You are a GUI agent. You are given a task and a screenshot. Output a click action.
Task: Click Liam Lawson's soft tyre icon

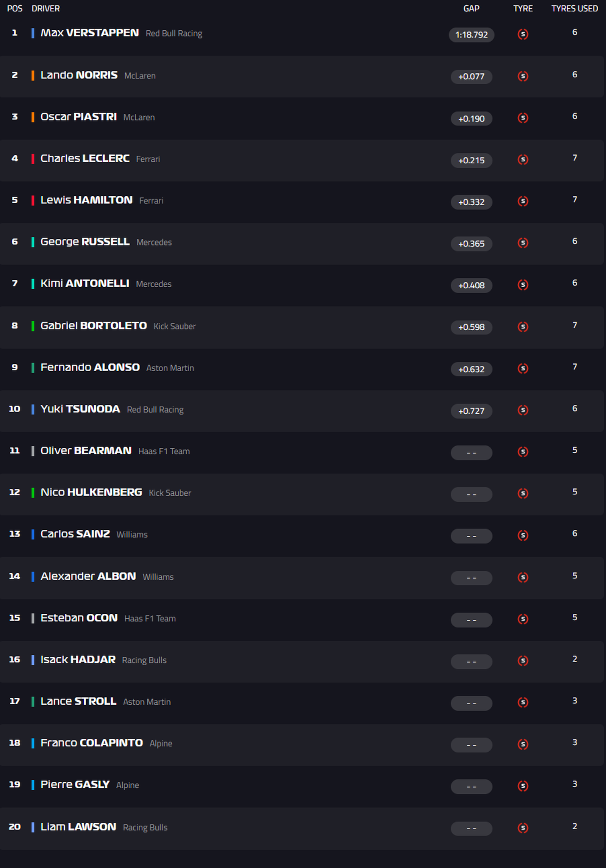[523, 828]
